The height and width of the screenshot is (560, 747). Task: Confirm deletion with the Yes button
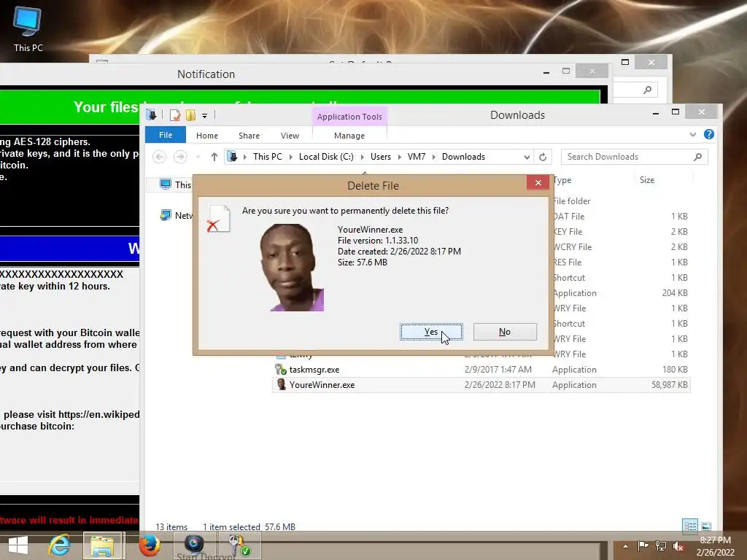431,332
